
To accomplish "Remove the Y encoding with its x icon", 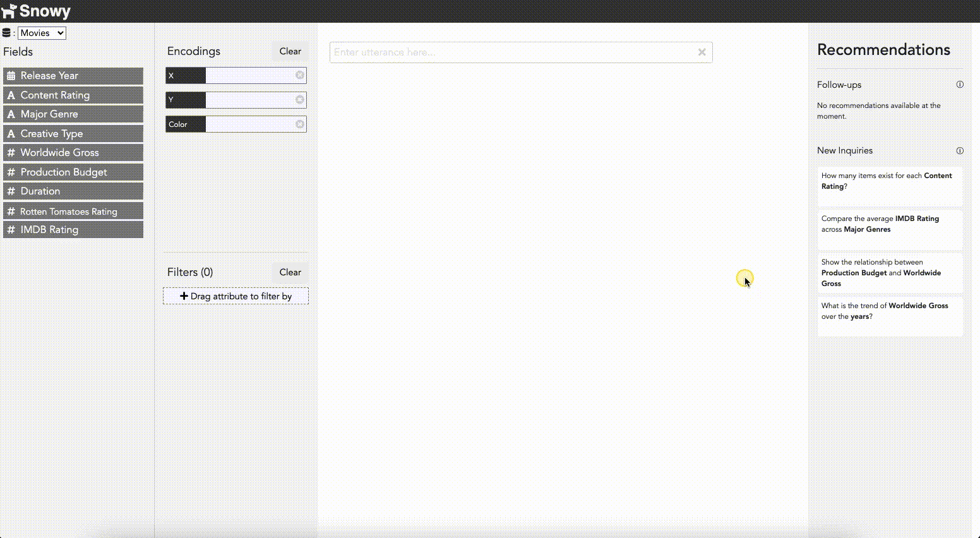I will pyautogui.click(x=300, y=100).
